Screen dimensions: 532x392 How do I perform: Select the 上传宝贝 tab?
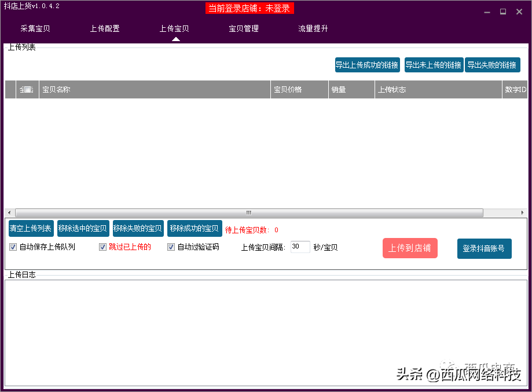(174, 28)
